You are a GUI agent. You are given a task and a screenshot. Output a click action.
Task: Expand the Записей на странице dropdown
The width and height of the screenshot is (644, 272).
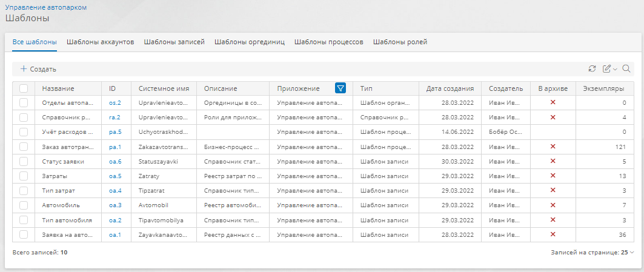593,252
